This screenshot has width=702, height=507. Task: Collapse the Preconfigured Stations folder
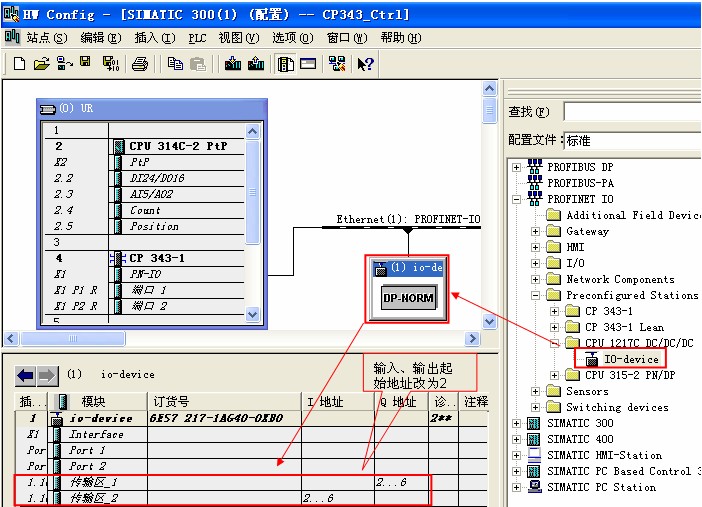point(535,296)
